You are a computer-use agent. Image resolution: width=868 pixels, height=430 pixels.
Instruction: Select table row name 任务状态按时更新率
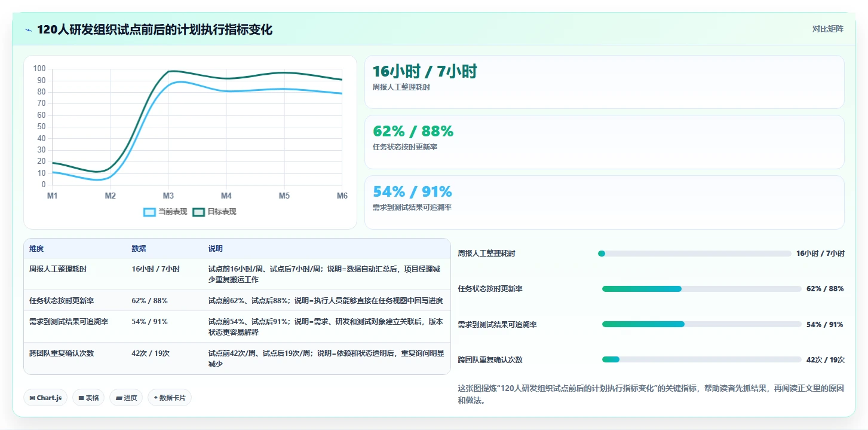tap(62, 301)
